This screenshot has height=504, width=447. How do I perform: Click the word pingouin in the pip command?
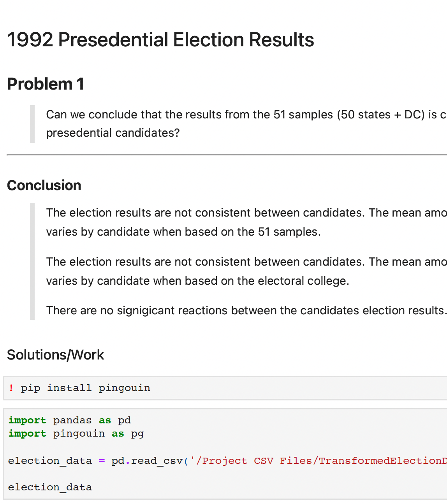[x=124, y=388]
